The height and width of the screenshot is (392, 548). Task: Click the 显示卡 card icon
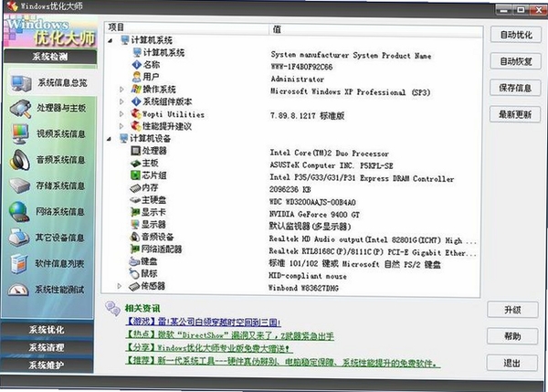135,212
